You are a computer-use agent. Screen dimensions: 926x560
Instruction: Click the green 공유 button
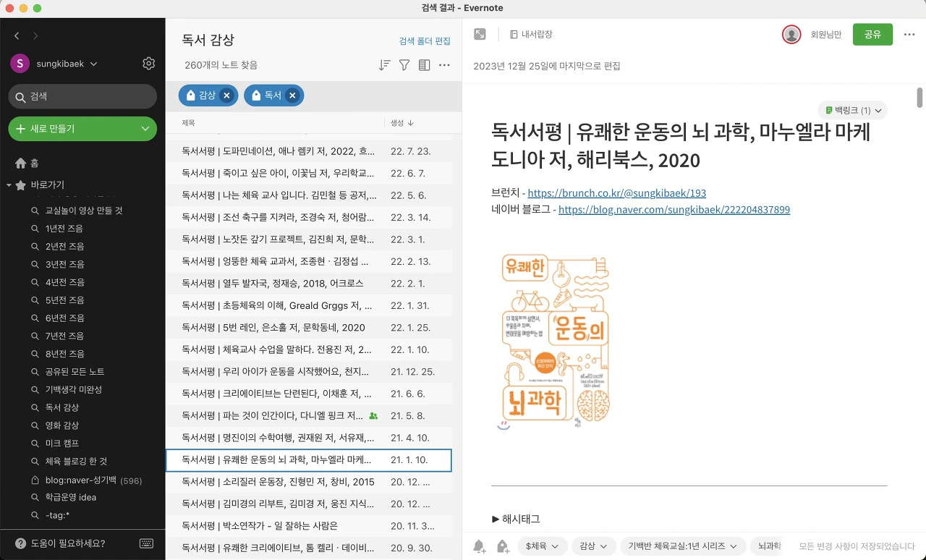[872, 34]
